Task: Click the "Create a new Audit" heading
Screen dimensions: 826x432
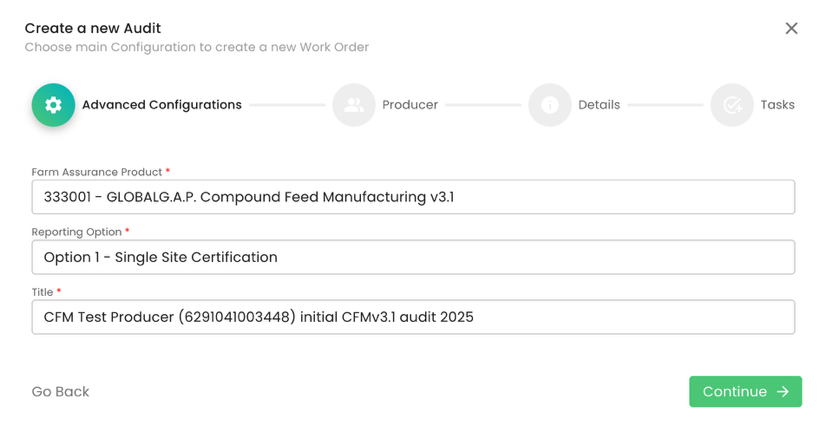Action: tap(93, 28)
